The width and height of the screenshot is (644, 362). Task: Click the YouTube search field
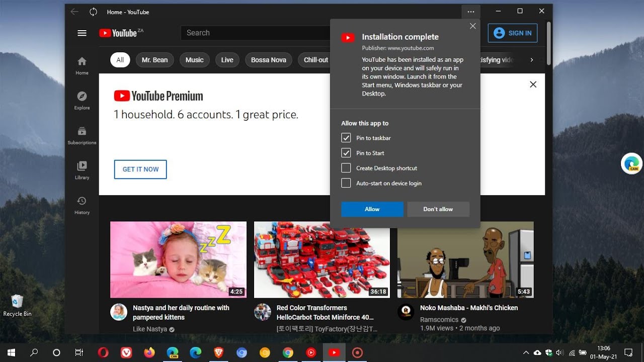coord(256,33)
